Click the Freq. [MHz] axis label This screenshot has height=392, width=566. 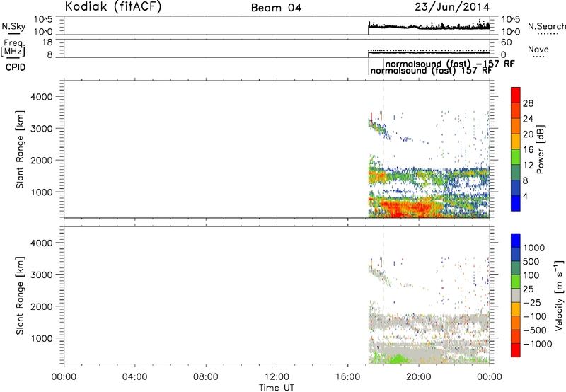(x=13, y=48)
